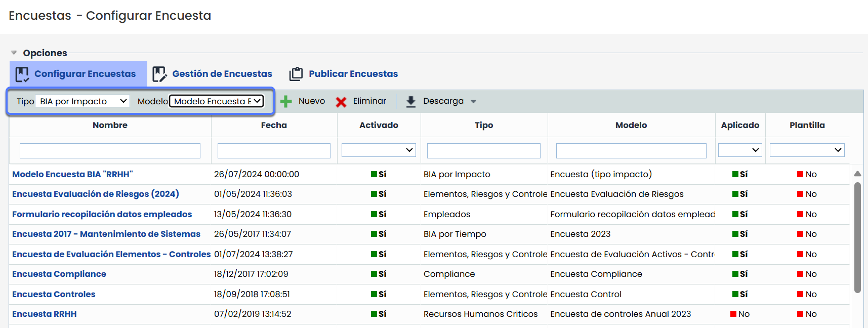Screen dimensions: 868x328
Task: Open the Aplicado column filter dropdown
Action: pyautogui.click(x=740, y=150)
